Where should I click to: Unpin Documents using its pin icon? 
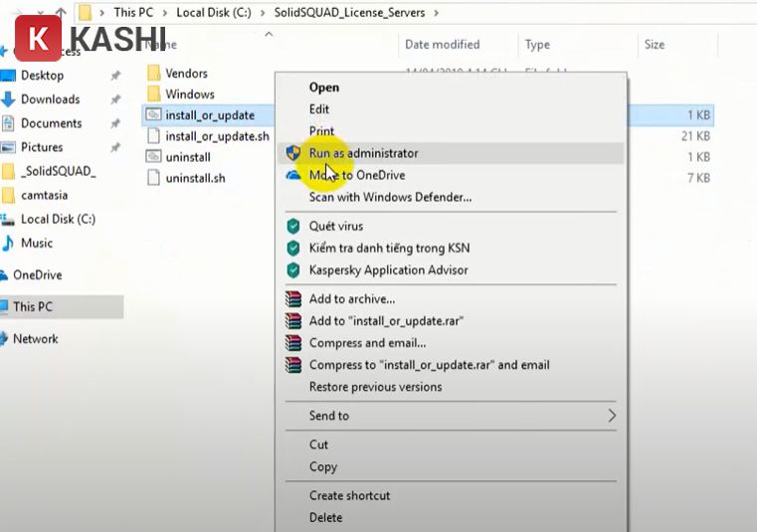(x=115, y=123)
